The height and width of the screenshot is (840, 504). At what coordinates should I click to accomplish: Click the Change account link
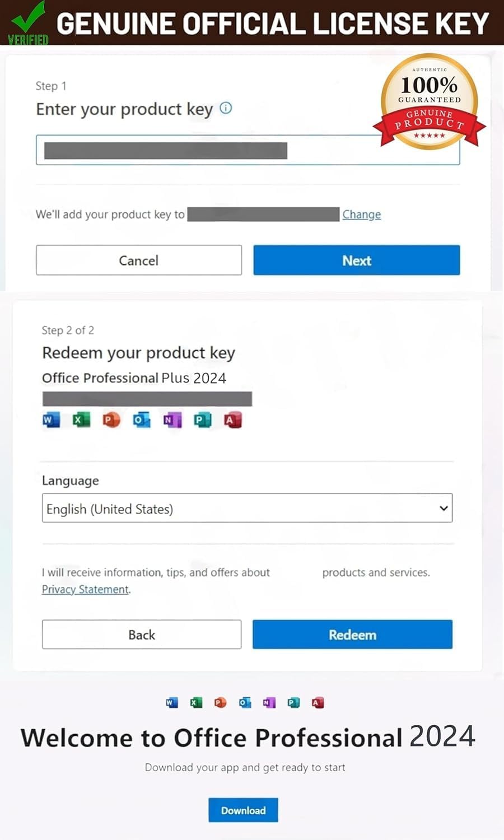(x=361, y=214)
